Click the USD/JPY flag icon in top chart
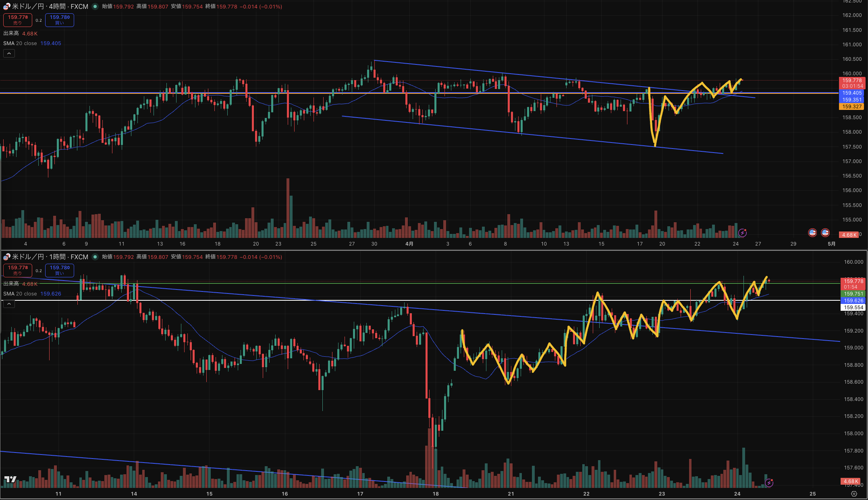Image resolution: width=868 pixels, height=500 pixels. [6, 7]
